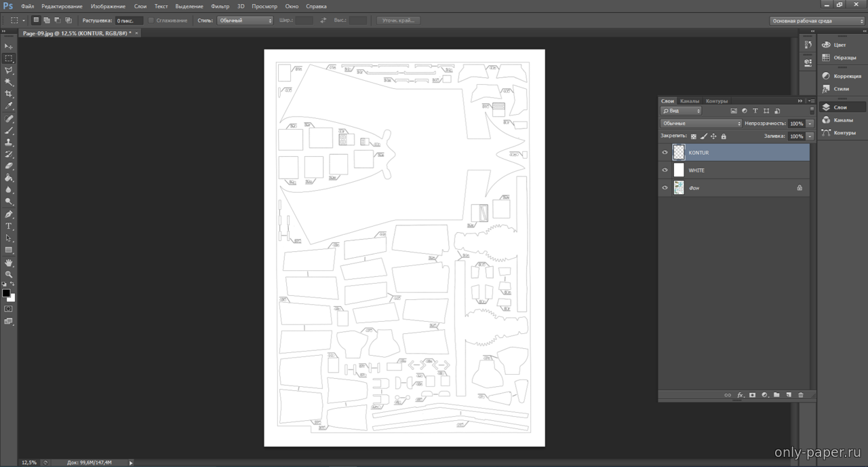Viewport: 868px width, 467px height.
Task: Select the Crop tool
Action: 9,94
